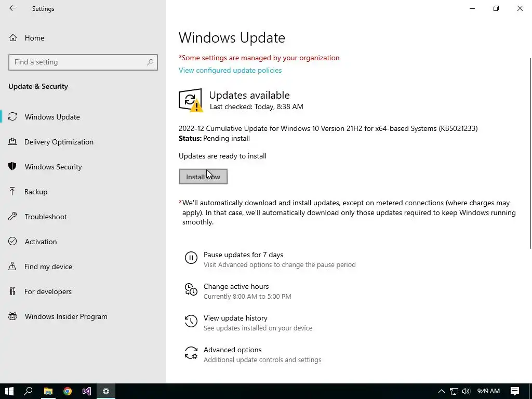The image size is (532, 399).
Task: Click the volume speaker icon in tray
Action: tap(466, 391)
